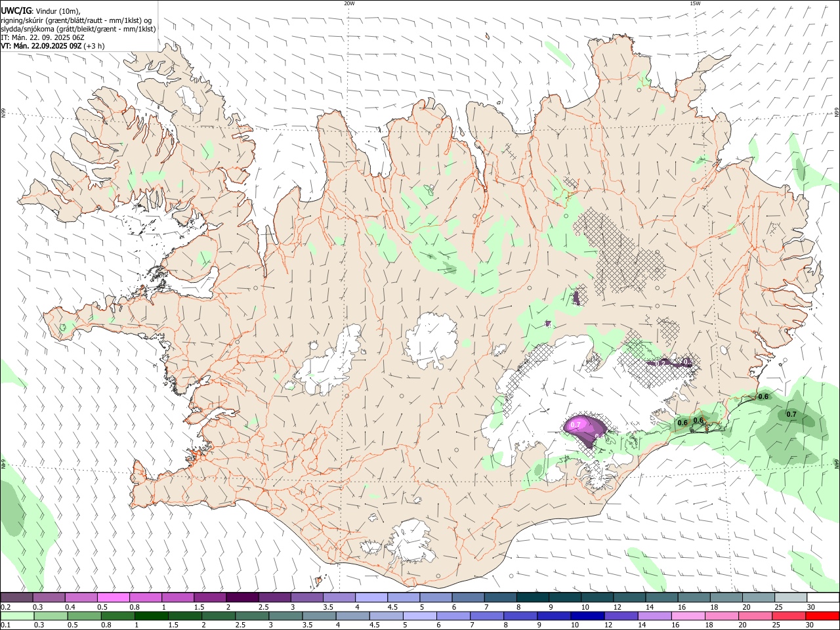Pick the bottom scale swatch labeled 2

point(219,616)
